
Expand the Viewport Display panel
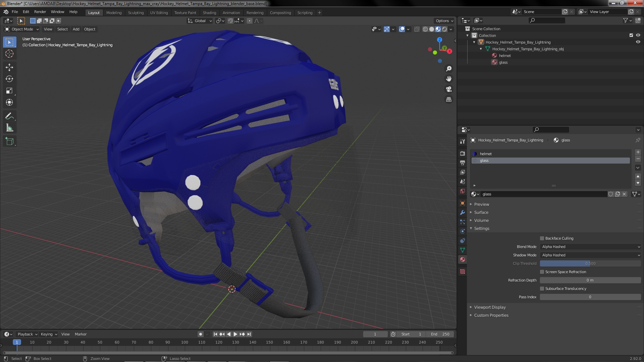click(490, 307)
